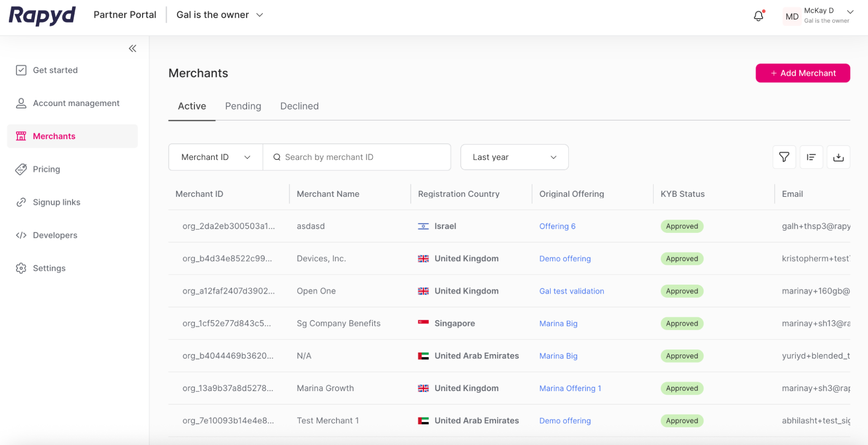
Task: Click the Account management person icon
Action: click(x=21, y=103)
